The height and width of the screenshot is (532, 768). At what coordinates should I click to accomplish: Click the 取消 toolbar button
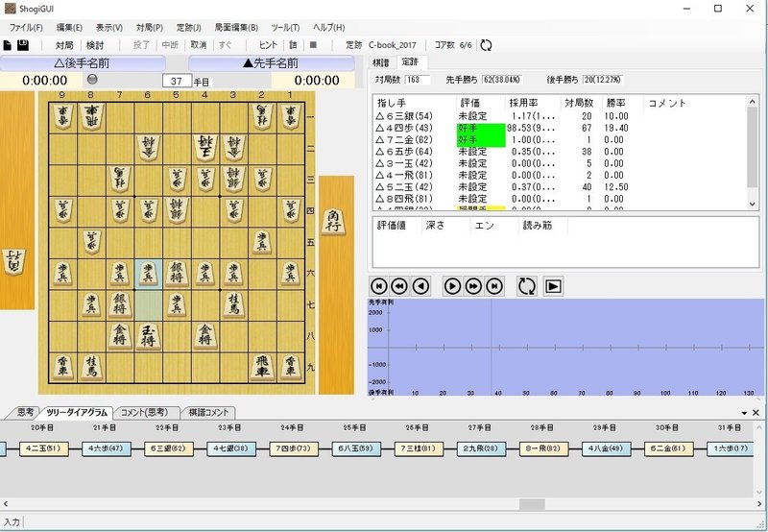[199, 45]
